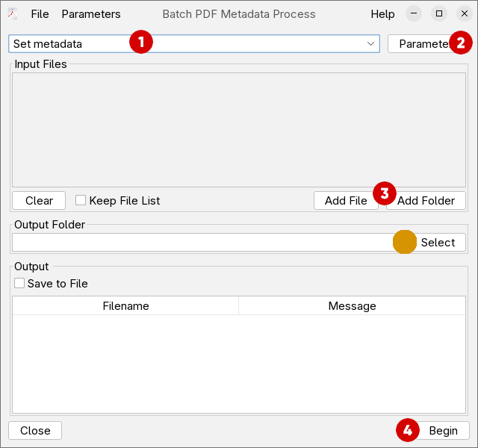The height and width of the screenshot is (448, 478).
Task: Click Select to choose the output folder
Action: point(438,243)
